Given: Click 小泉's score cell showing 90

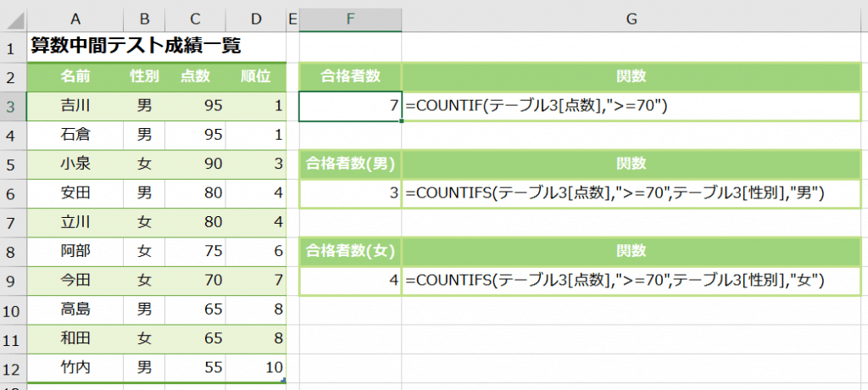Looking at the screenshot, I should [x=195, y=164].
